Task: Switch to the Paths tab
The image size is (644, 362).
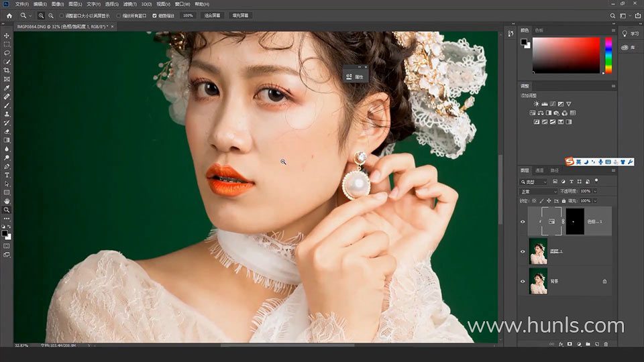Action: pos(555,170)
